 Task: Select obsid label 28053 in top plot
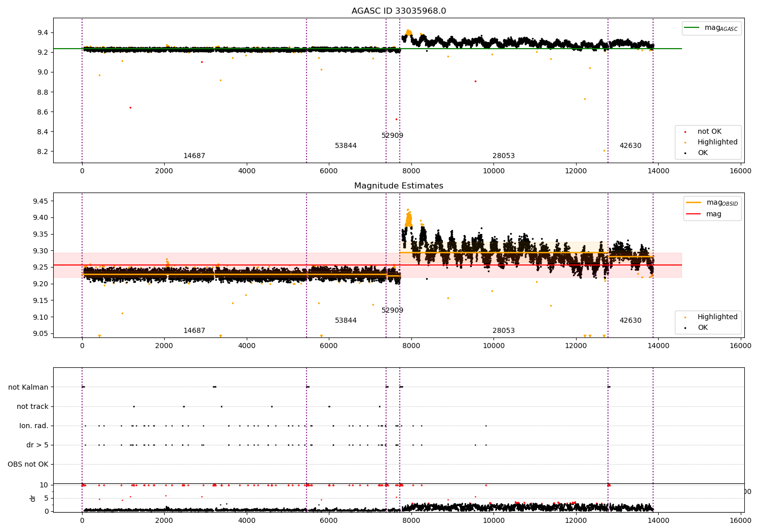[503, 156]
